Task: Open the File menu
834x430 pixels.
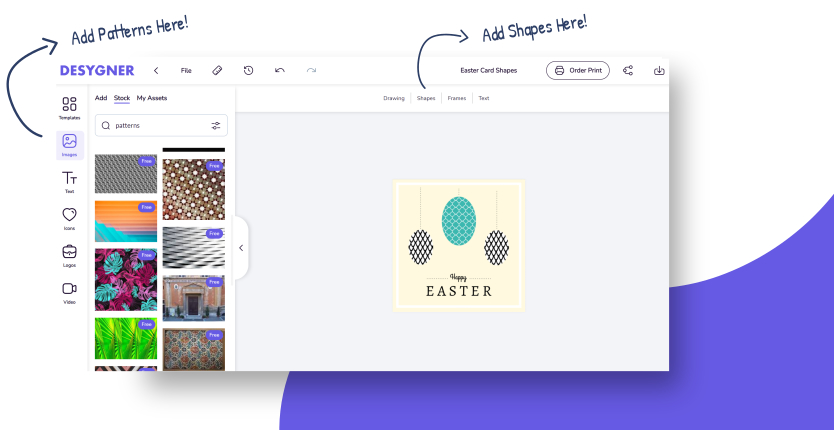Action: (x=186, y=71)
